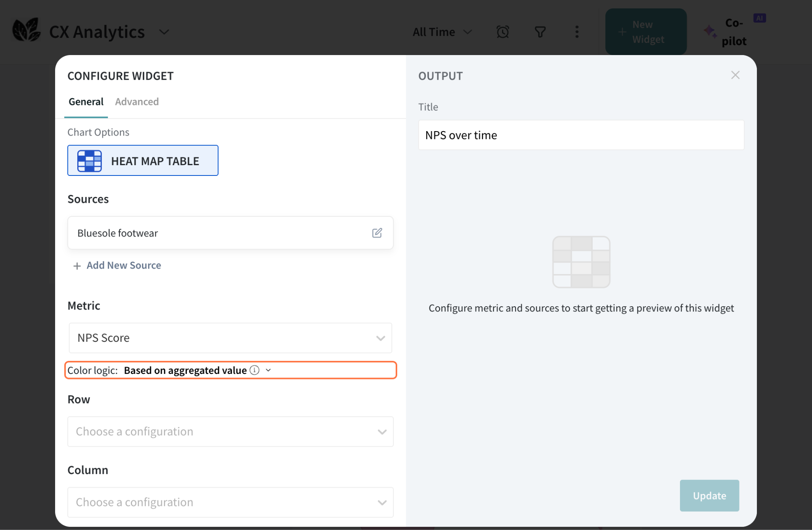Expand the CX Analytics dashboard switcher chevron
Viewport: 812px width, 530px height.
pyautogui.click(x=164, y=32)
